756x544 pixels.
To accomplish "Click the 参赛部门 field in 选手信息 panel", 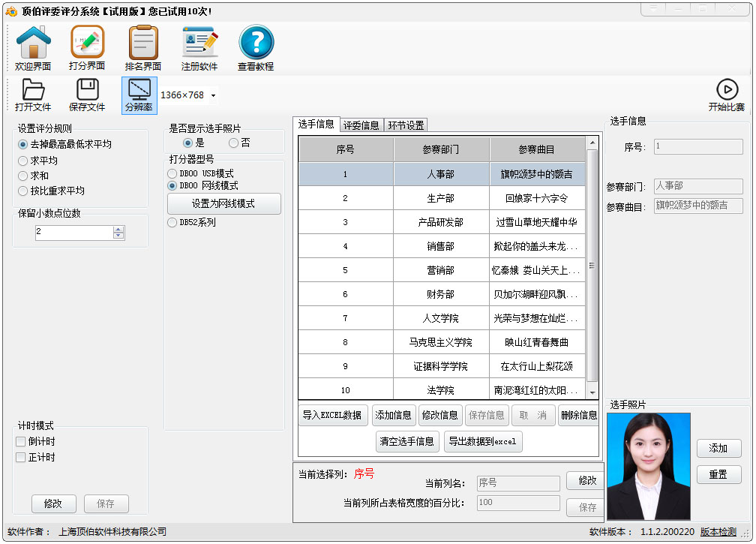I will click(x=698, y=186).
